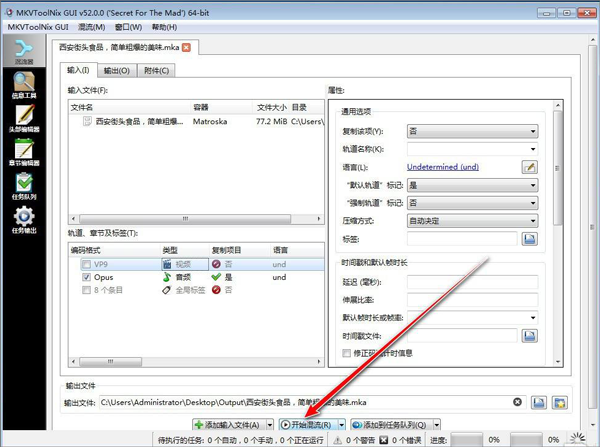Close the .mka file tab
Screen dimensions: 600x447
(186, 47)
